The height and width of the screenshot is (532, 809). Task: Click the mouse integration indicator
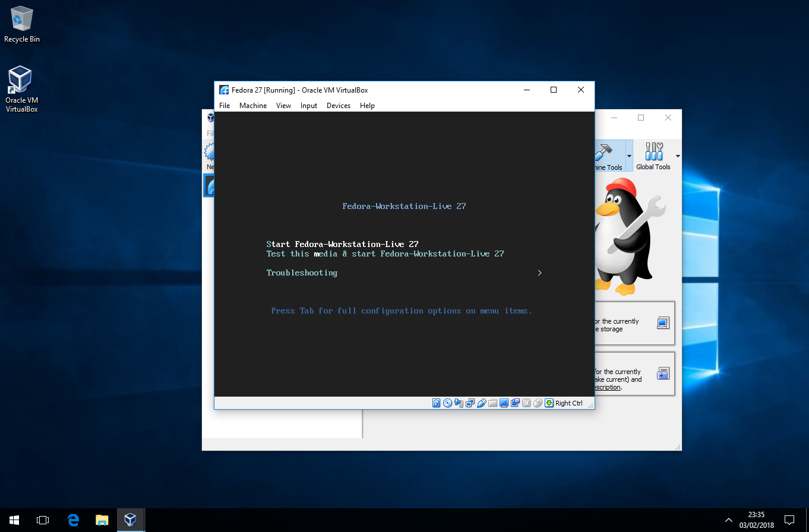point(538,403)
